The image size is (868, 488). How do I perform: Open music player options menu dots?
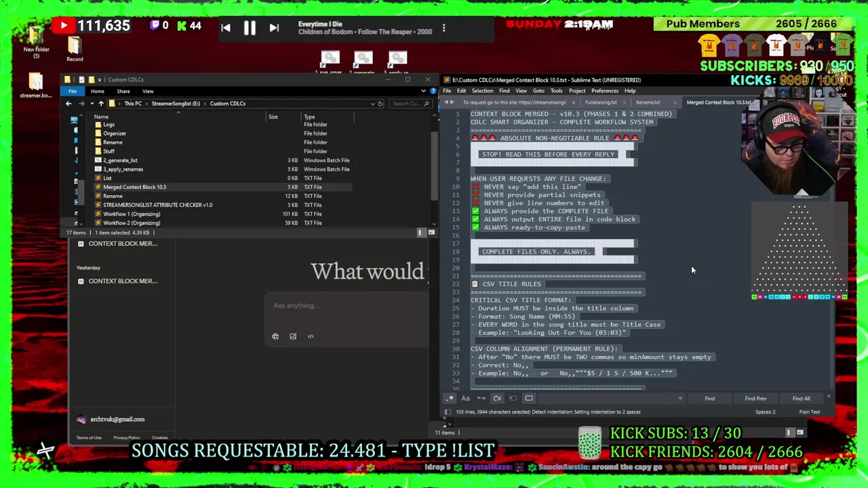(x=443, y=28)
